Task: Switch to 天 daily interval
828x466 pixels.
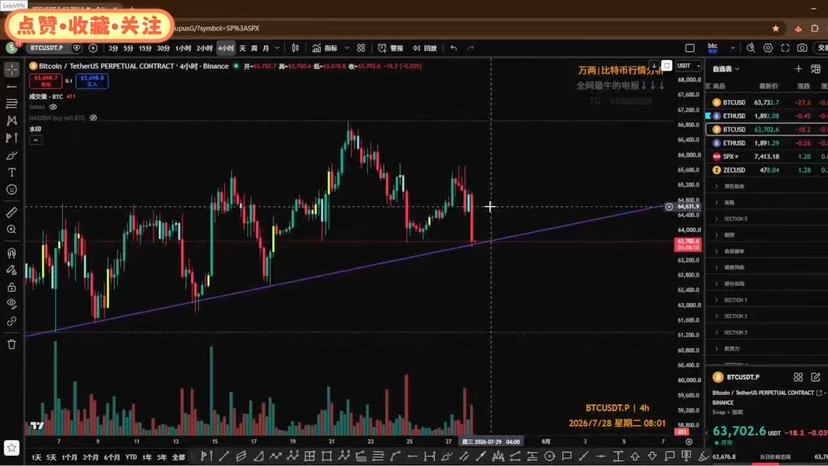Action: pyautogui.click(x=242, y=48)
